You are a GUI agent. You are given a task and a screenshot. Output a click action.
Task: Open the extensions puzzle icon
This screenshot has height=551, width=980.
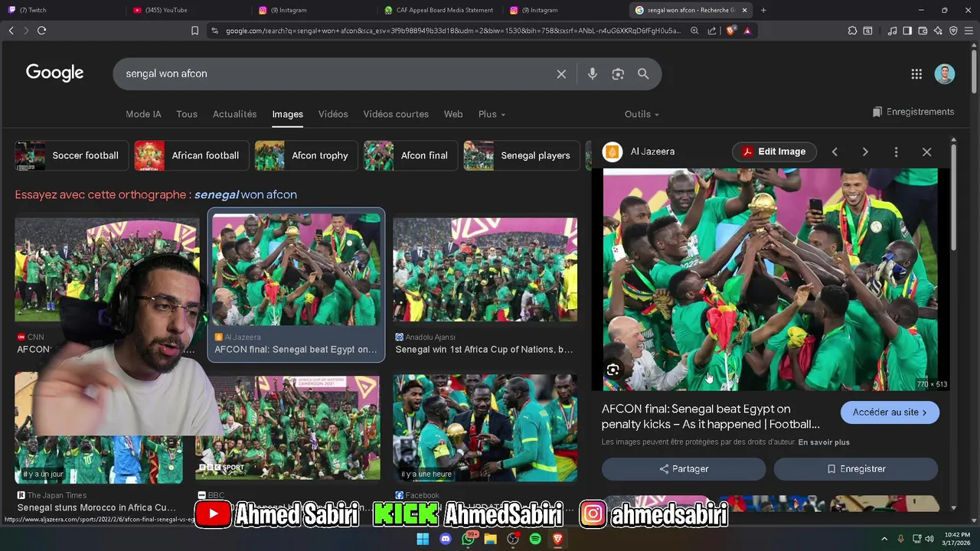pos(852,31)
